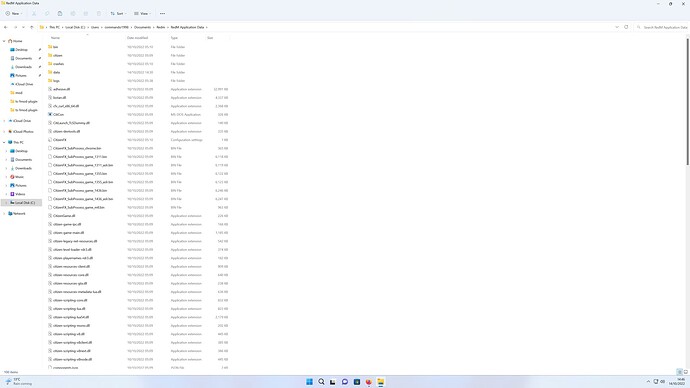Click the vertical scrollbar thumb
The width and height of the screenshot is (690, 388).
(x=687, y=102)
